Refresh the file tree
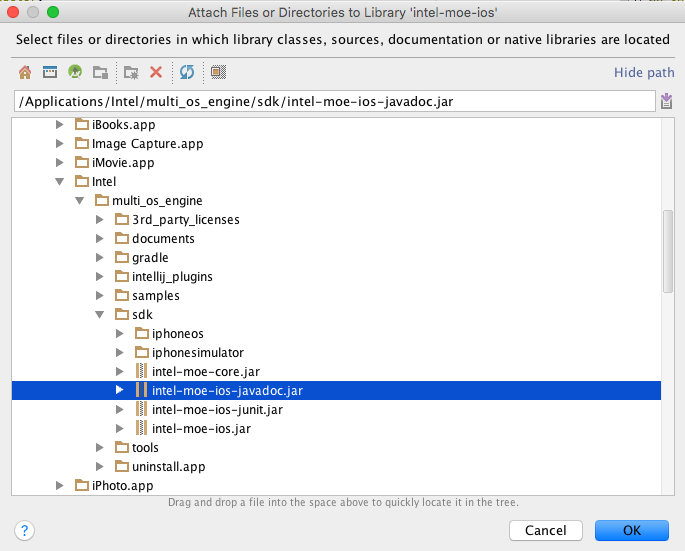The image size is (685, 551). click(x=187, y=72)
